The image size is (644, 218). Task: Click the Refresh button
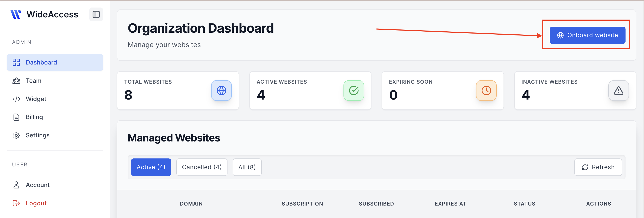(x=598, y=167)
